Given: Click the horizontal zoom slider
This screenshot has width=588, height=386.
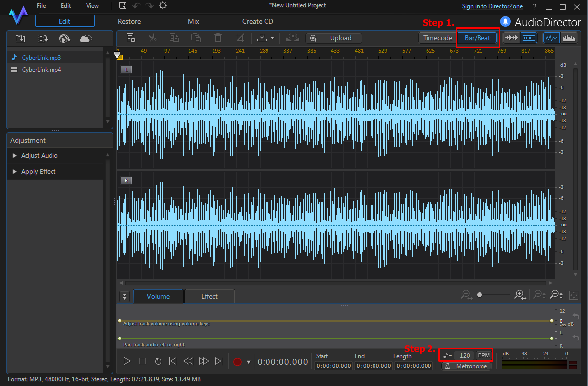Looking at the screenshot, I should (493, 295).
